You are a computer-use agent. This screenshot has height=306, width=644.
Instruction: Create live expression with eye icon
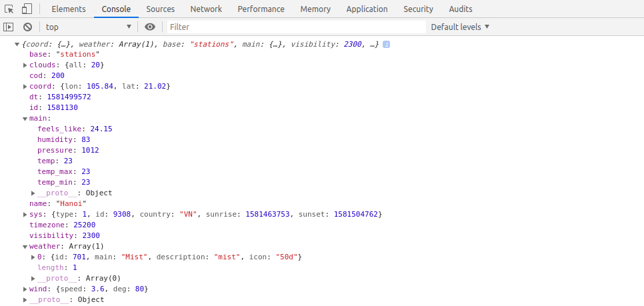(150, 27)
